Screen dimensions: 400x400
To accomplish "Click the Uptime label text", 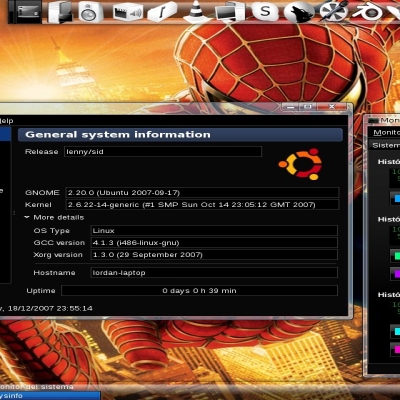I will 41,291.
